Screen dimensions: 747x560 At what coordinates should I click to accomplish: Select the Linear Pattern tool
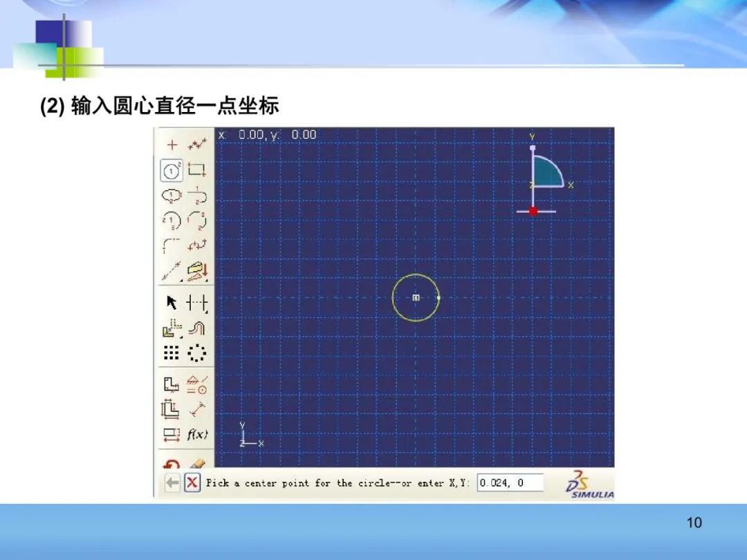[x=172, y=353]
